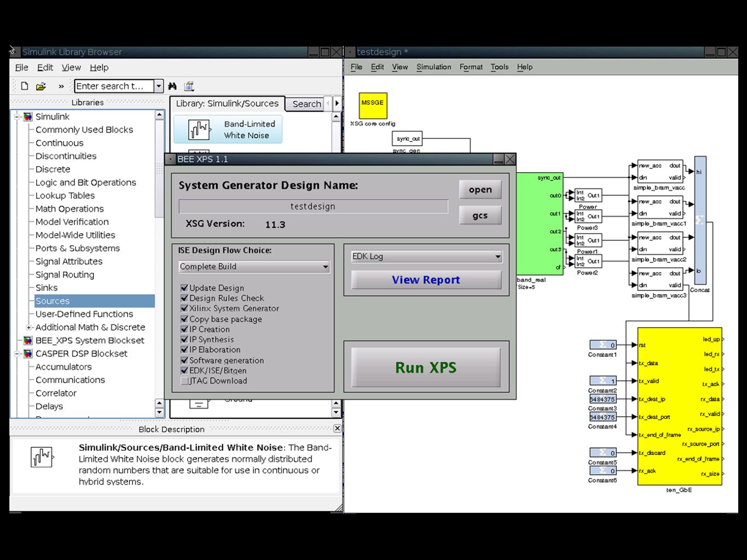Open the Library Browser View menu

(x=71, y=67)
